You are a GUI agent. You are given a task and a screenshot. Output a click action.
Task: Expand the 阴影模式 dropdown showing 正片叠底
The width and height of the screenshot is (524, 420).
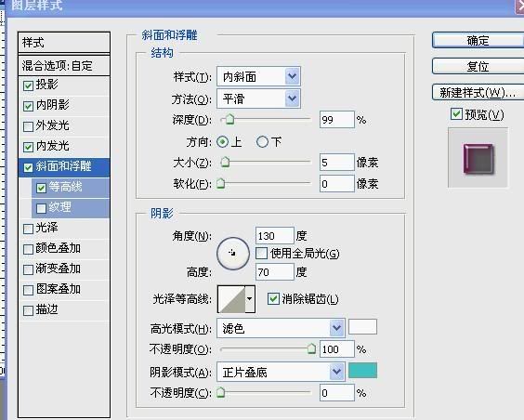point(281,372)
